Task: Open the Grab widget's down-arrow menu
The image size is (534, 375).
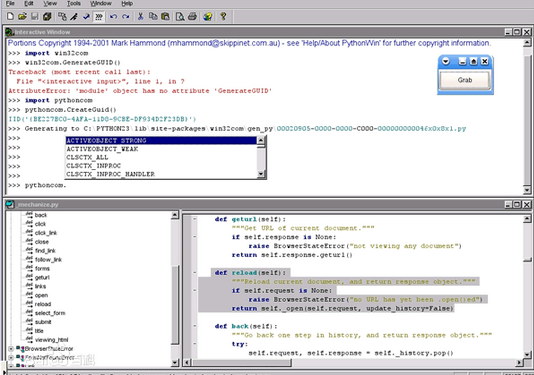Action: [x=446, y=61]
